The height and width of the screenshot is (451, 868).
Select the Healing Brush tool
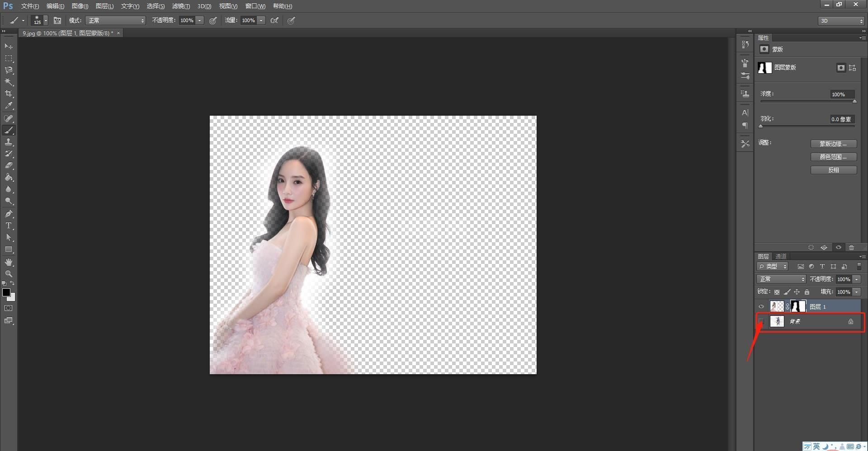pyautogui.click(x=9, y=118)
